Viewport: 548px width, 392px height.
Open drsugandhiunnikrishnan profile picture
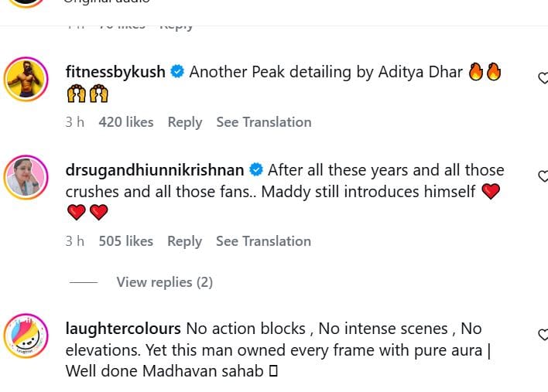point(26,177)
